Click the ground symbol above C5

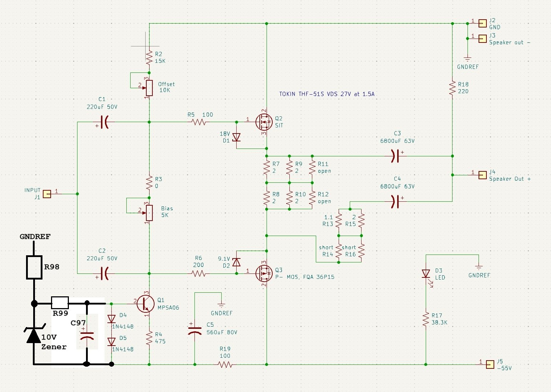tap(221, 305)
